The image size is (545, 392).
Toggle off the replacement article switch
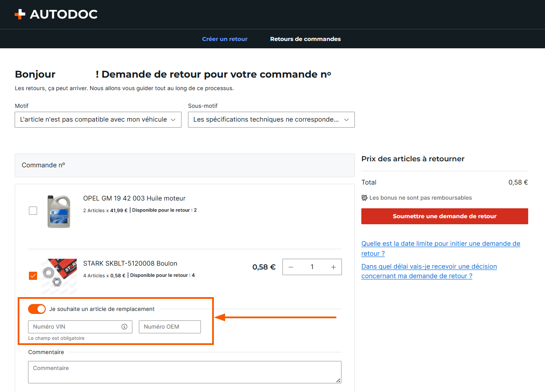click(x=37, y=309)
